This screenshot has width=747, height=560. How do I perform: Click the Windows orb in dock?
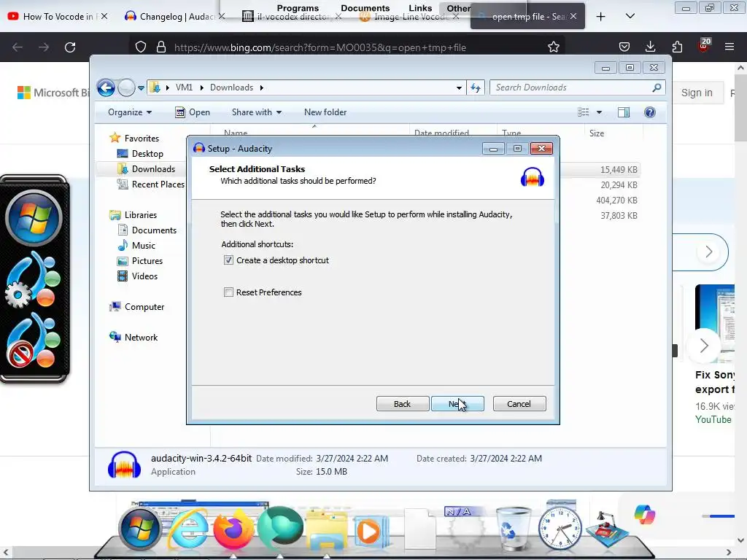139,529
